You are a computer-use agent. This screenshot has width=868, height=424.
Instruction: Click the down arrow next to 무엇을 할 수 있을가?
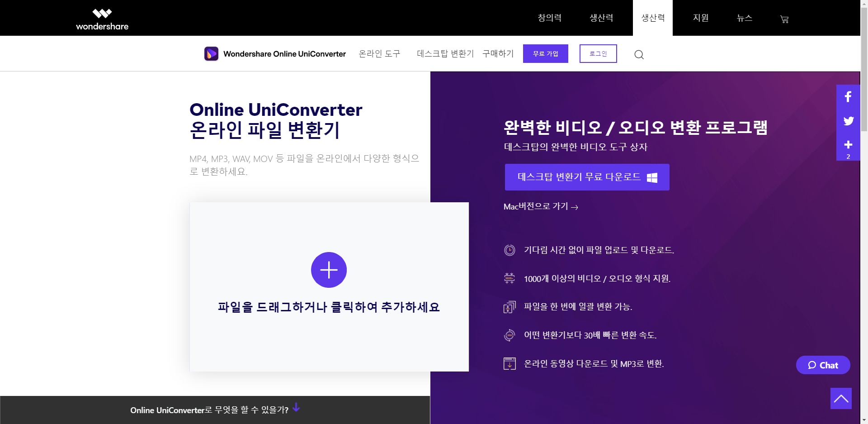coord(296,407)
